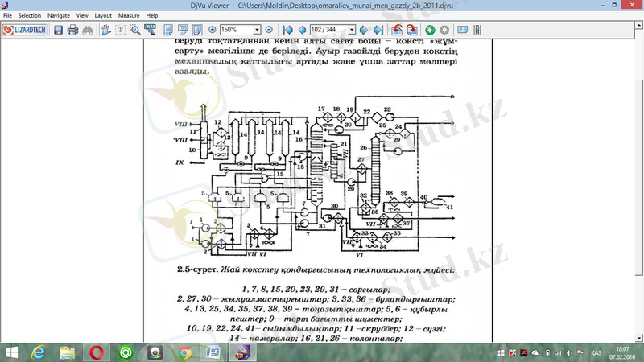Open the Layout menu
This screenshot has height=362, width=644.
(103, 15)
